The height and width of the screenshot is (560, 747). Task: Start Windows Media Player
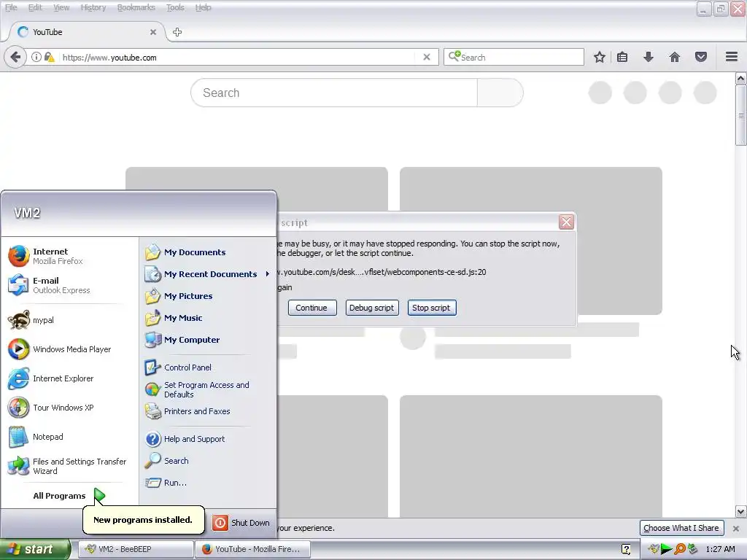60,349
